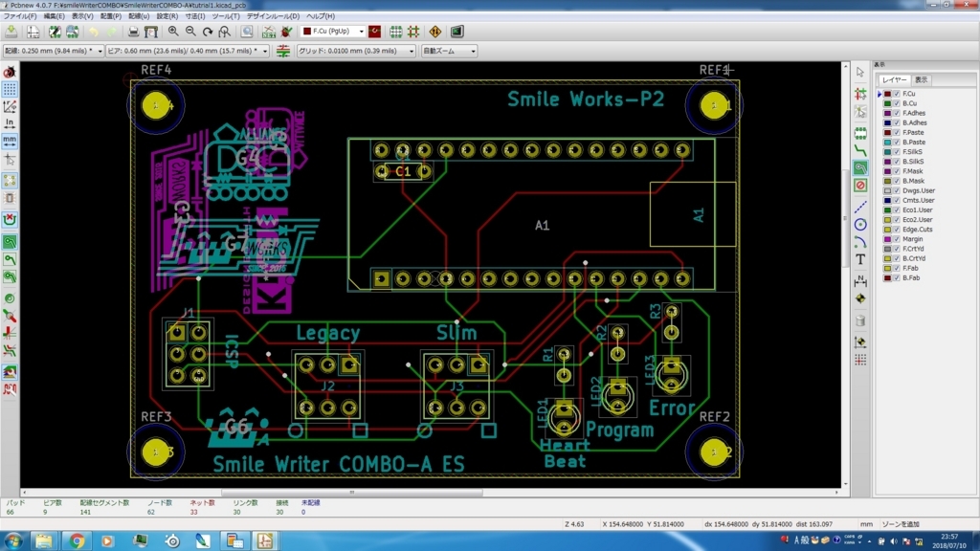Select the place layer alignment target tool

click(x=860, y=298)
